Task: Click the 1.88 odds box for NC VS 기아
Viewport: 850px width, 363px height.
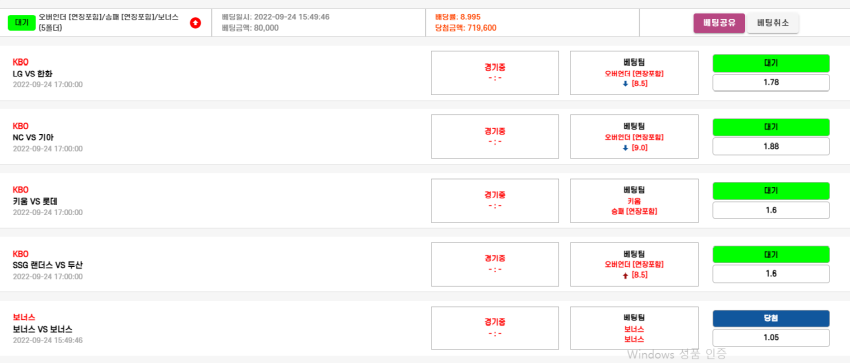Action: (x=771, y=146)
